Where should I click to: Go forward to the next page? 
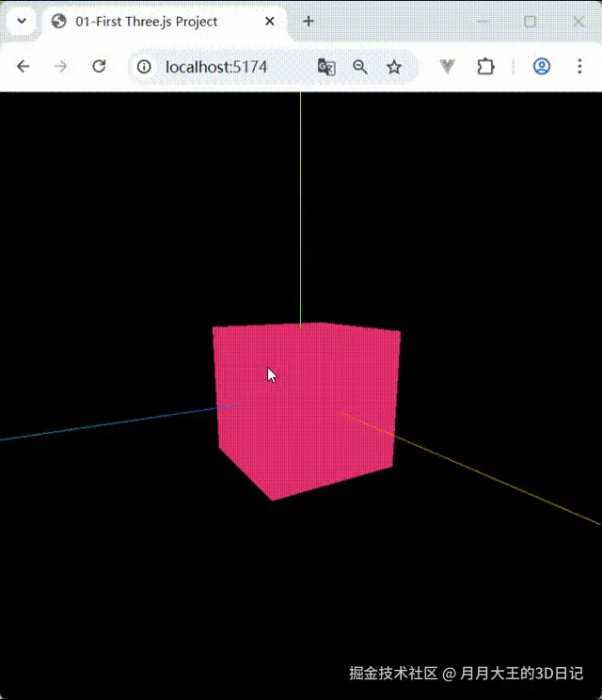61,67
